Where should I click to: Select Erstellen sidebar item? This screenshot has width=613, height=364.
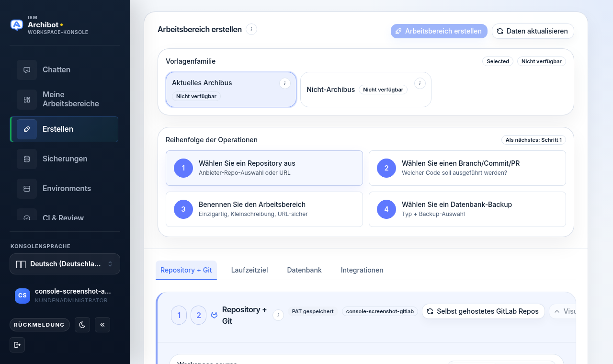[x=64, y=129]
